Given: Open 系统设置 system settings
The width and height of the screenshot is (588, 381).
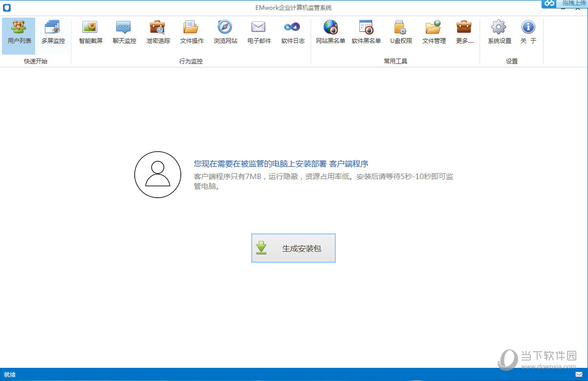Looking at the screenshot, I should (499, 33).
